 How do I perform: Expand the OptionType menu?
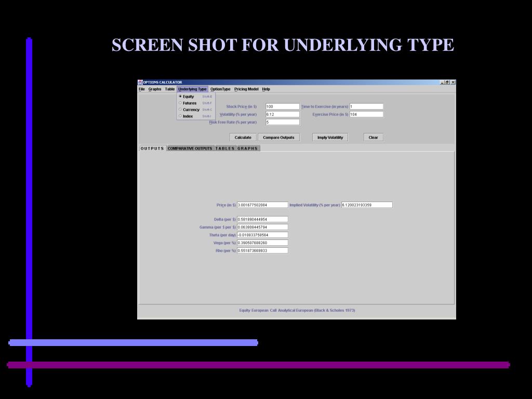pyautogui.click(x=220, y=89)
